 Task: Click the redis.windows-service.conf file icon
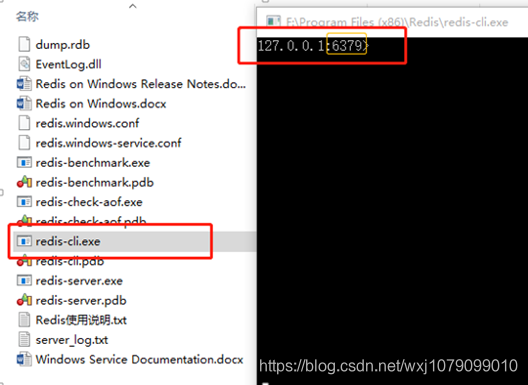pyautogui.click(x=24, y=143)
